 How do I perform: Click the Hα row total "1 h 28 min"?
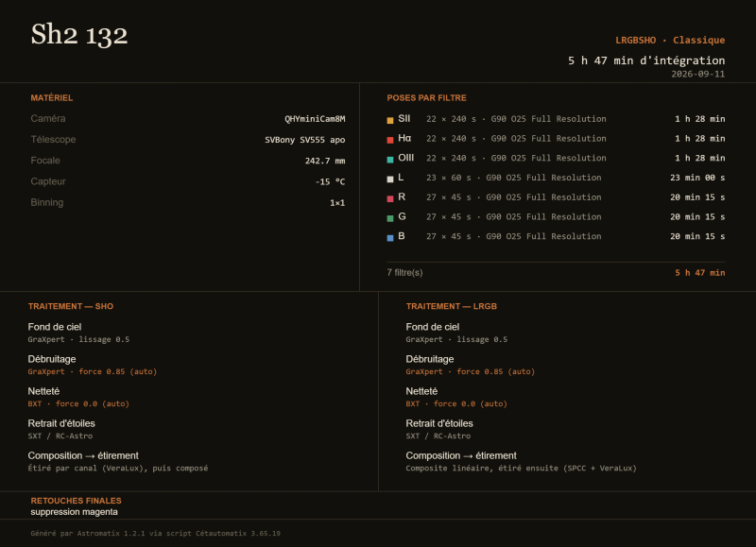[x=699, y=139]
